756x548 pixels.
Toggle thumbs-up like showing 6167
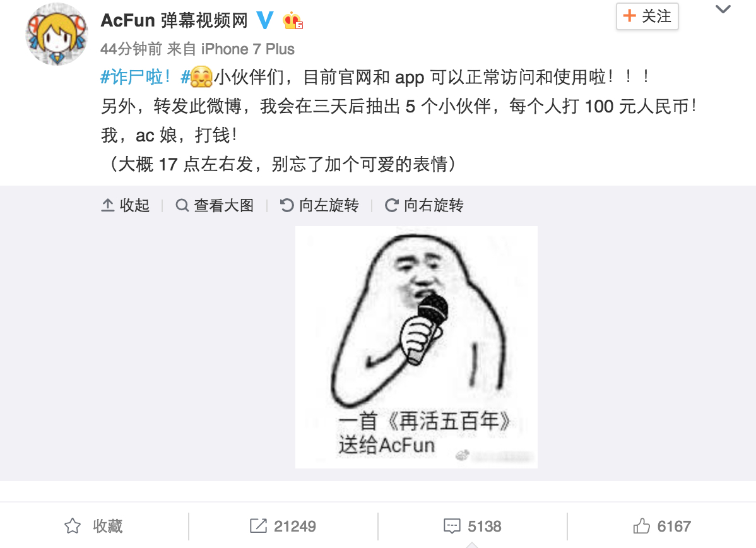(x=662, y=526)
